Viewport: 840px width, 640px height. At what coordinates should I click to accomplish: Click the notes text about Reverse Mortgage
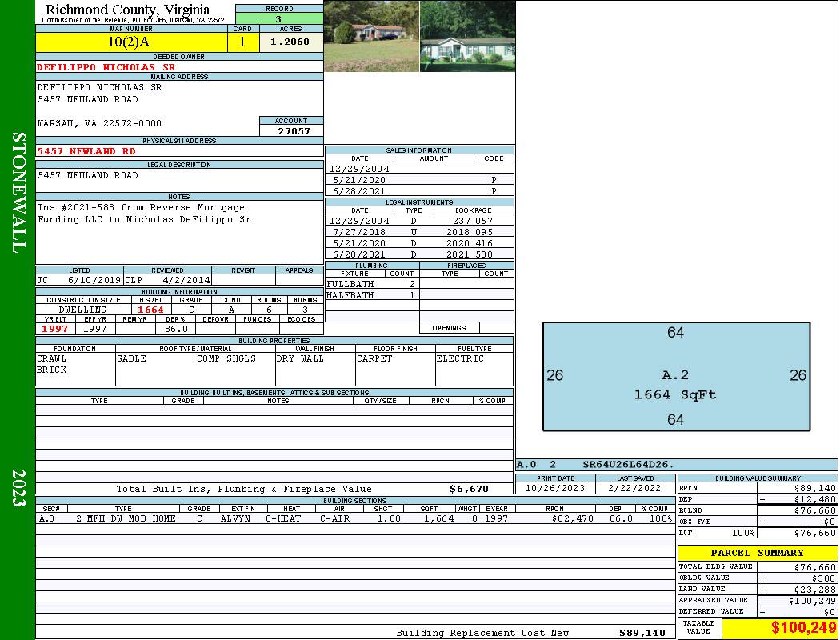coord(144,214)
